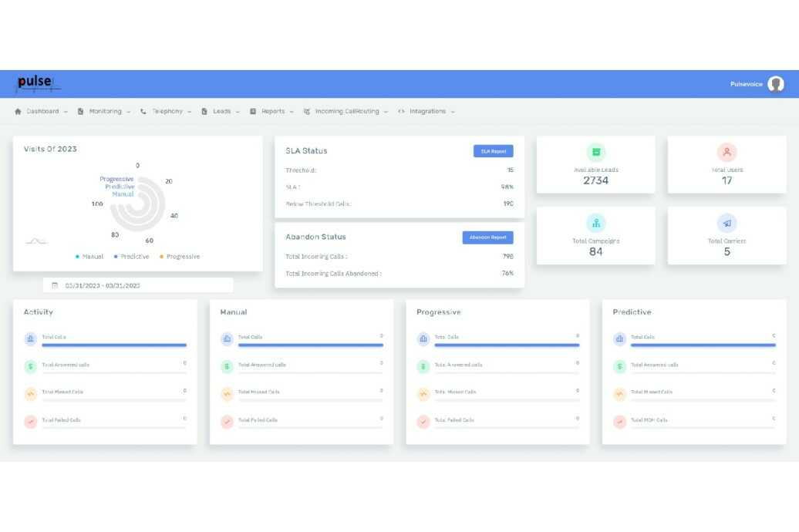Click the SLA Report button
799x532 pixels.
click(494, 150)
